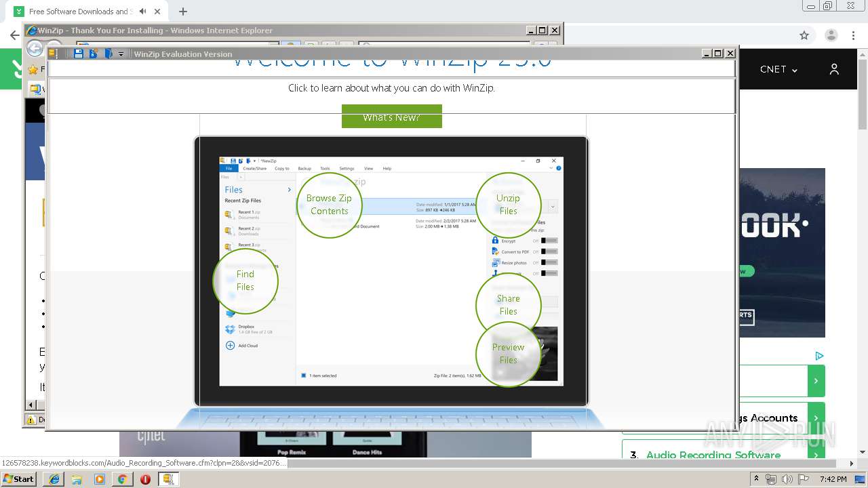
Task: Click the warning icon in Internet Explorer status bar
Action: [31, 420]
